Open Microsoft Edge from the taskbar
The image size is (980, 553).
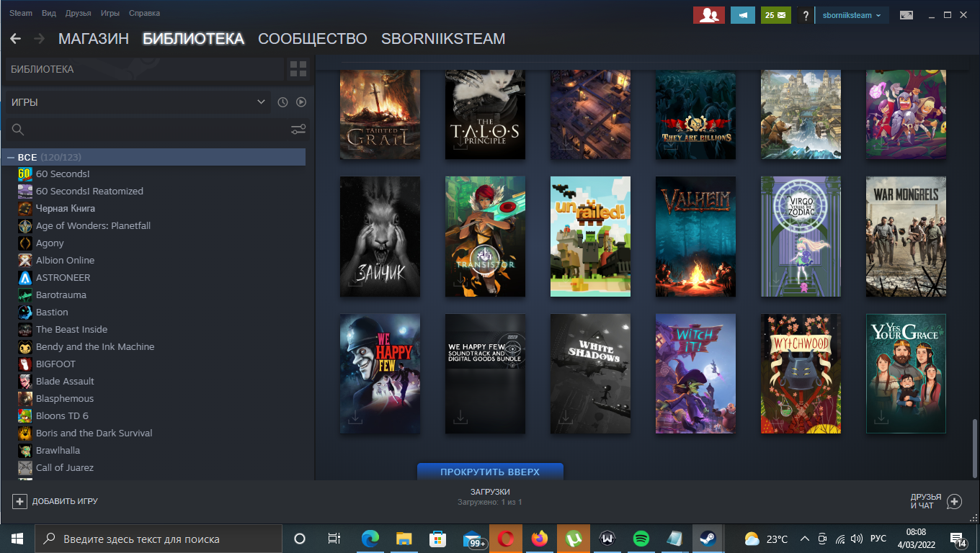click(x=370, y=539)
